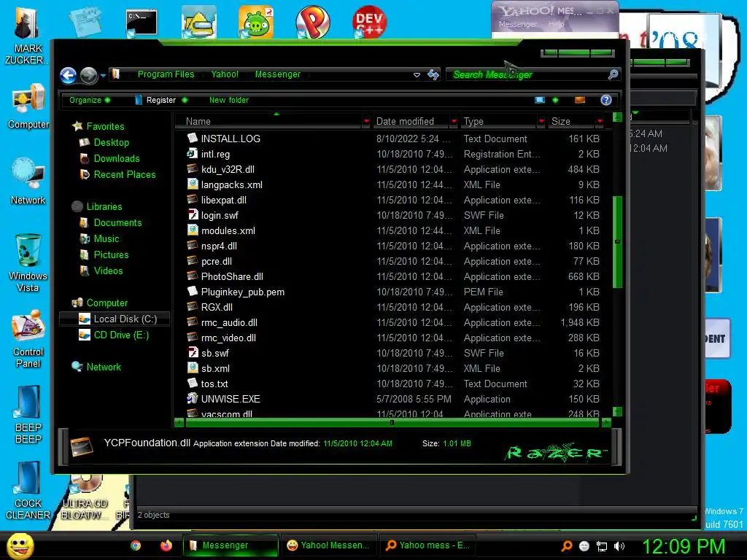Select the INSTALL.LOG file icon
The width and height of the screenshot is (747, 560).
(193, 138)
